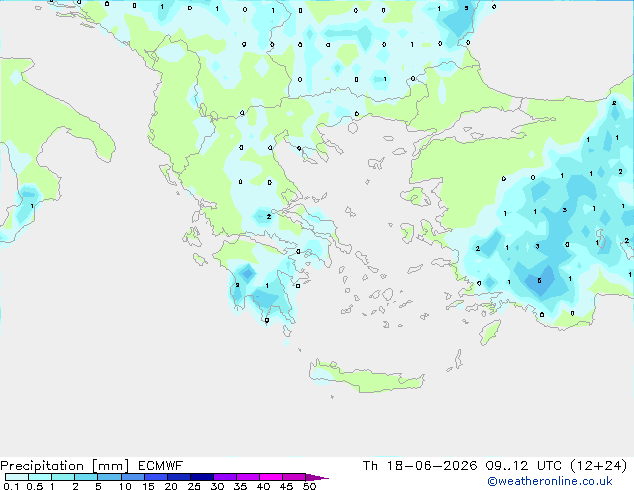Click the 1–2 mm legend color swatch

coord(63,477)
